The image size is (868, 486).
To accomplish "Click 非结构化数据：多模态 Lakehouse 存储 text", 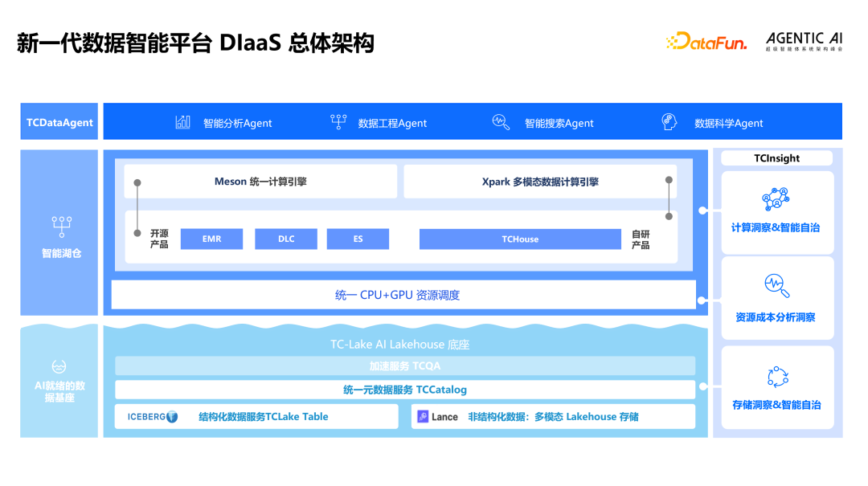I will [554, 417].
